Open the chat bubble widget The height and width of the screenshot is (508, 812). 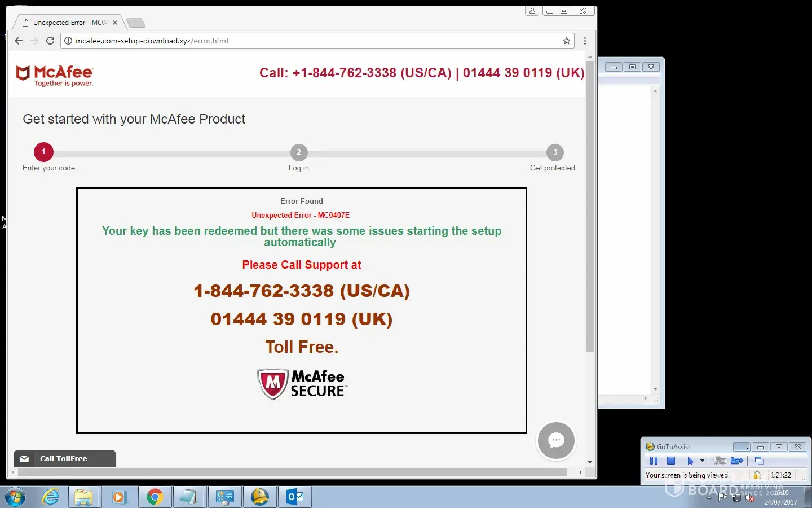click(556, 440)
